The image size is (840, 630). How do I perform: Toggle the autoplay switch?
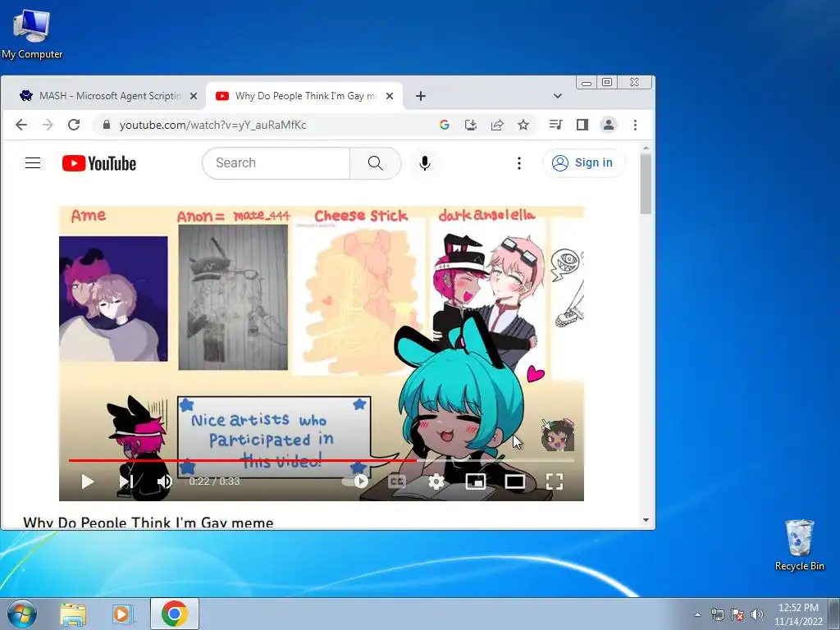(x=356, y=481)
